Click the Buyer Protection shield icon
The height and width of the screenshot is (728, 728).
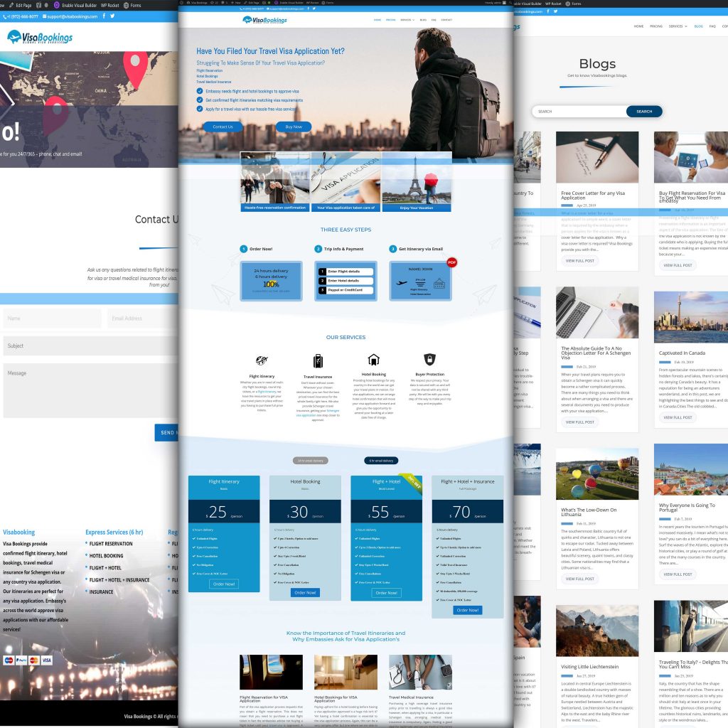pos(429,360)
